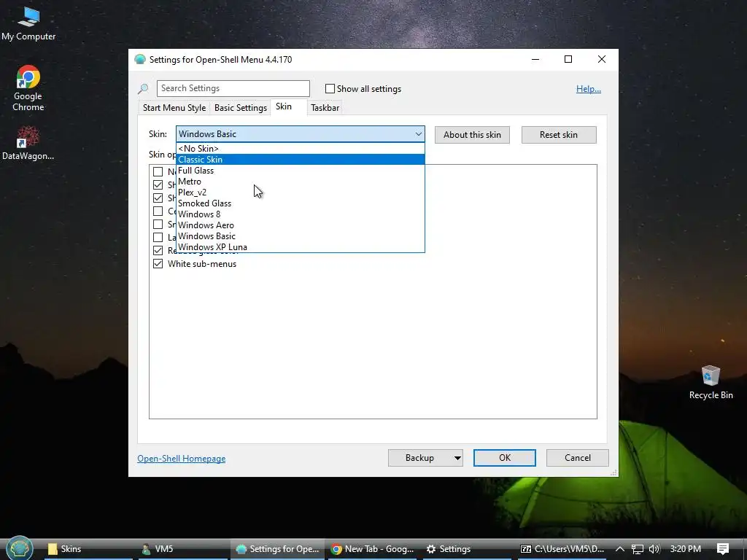The image size is (747, 560).
Task: Choose <No Skin> from list
Action: click(x=300, y=149)
